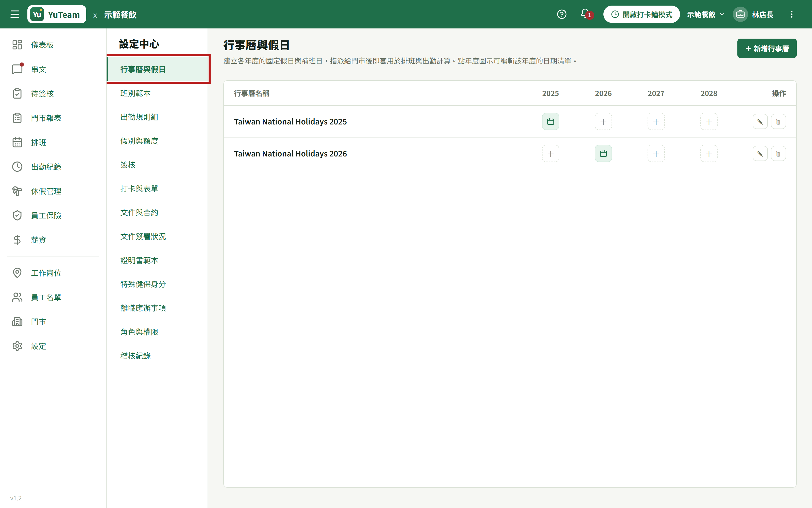Add 2028 year to Holidays 2026 row

click(x=709, y=153)
